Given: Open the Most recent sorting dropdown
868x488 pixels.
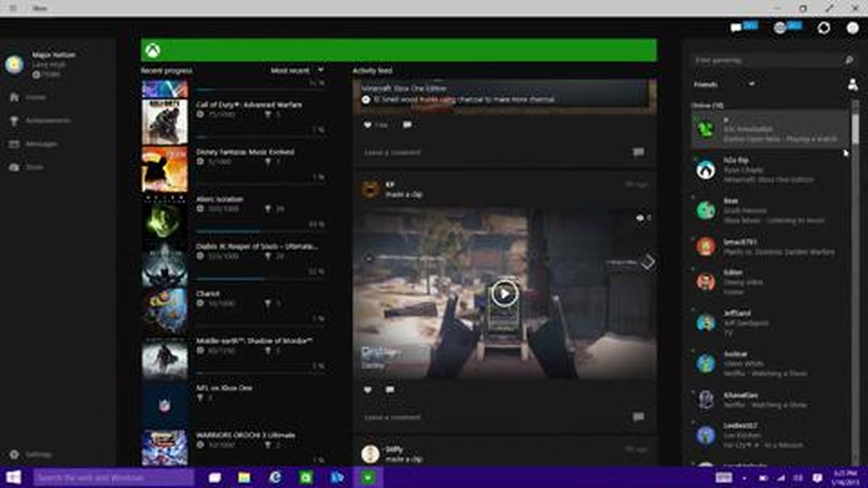Looking at the screenshot, I should click(298, 70).
